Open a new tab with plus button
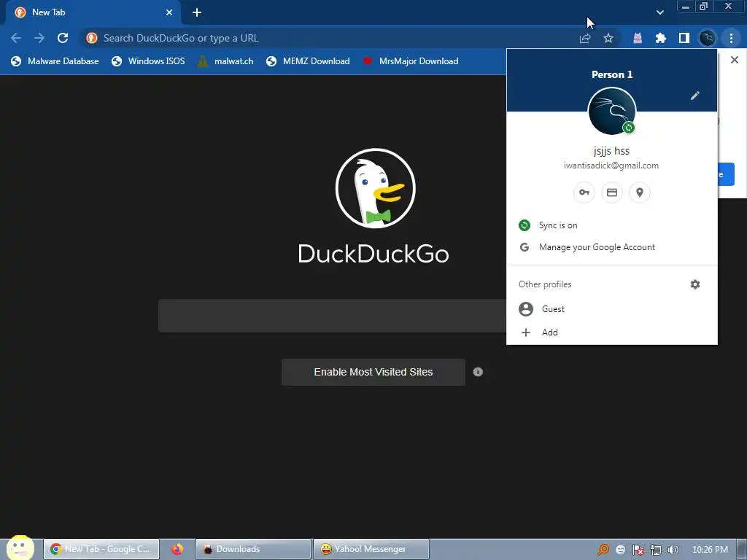This screenshot has height=560, width=747. click(197, 12)
